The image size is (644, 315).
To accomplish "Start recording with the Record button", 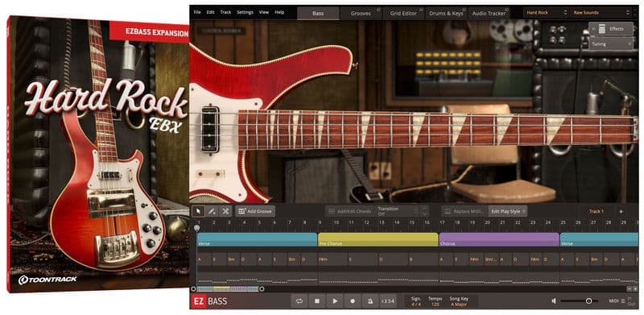I will [x=353, y=301].
